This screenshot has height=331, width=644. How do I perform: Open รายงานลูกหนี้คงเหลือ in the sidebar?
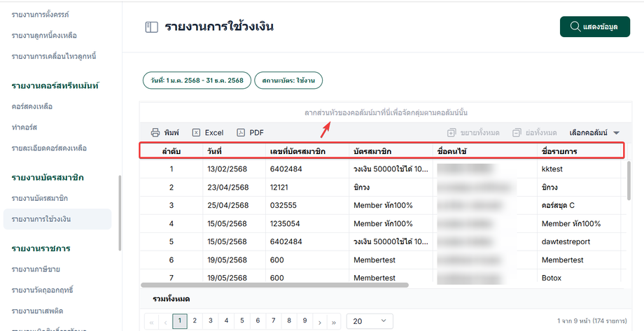[x=44, y=35]
